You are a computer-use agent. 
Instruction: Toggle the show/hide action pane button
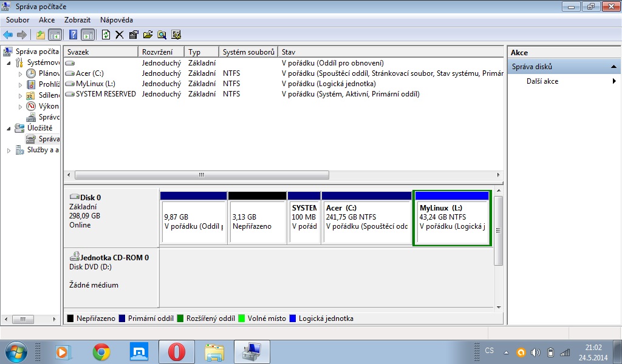(x=87, y=35)
